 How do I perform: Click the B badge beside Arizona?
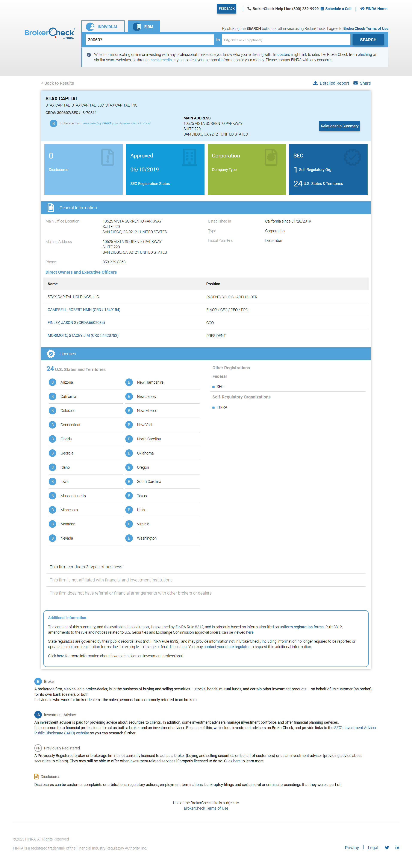pyautogui.click(x=53, y=382)
